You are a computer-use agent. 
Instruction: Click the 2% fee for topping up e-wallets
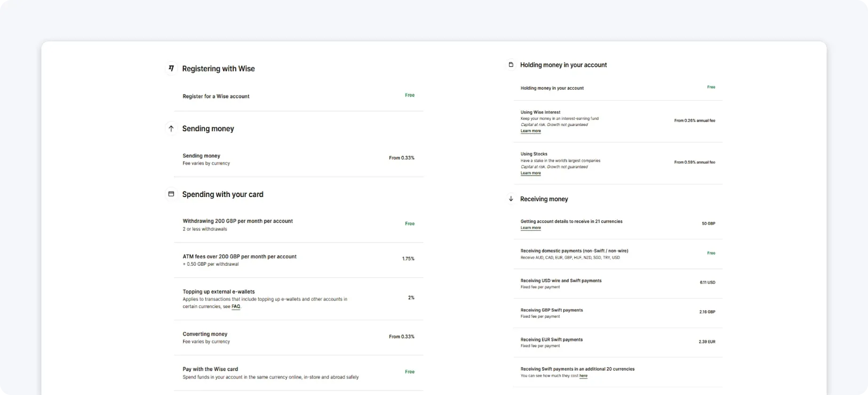[411, 298]
